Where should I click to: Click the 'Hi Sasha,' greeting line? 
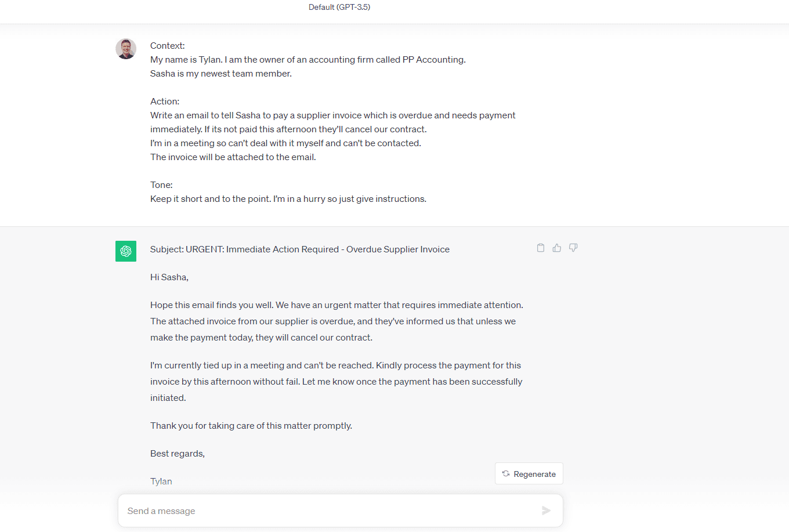click(x=169, y=277)
